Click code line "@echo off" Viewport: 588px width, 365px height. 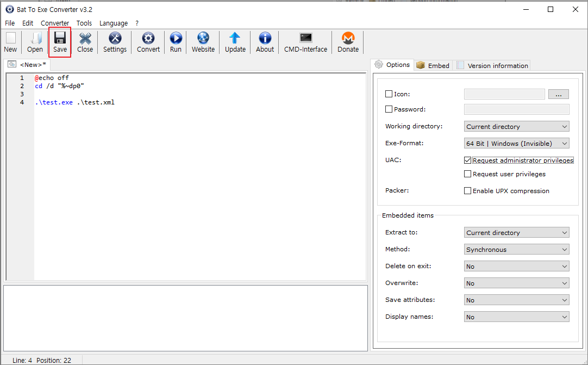(x=52, y=78)
